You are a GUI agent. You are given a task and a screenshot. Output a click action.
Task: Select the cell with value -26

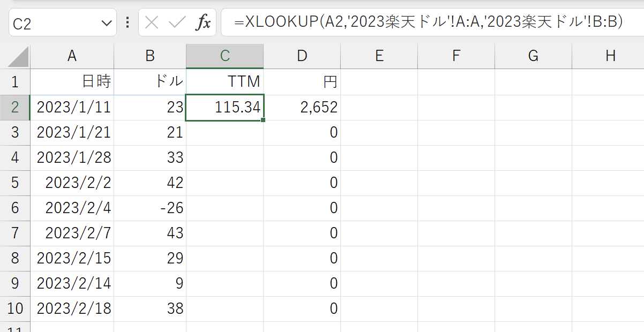[x=150, y=208]
